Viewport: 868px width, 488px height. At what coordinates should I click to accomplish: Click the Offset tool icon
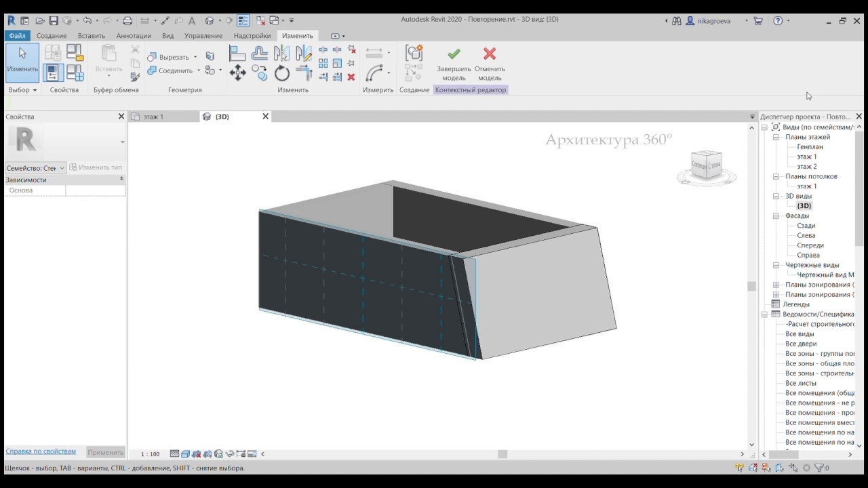pyautogui.click(x=259, y=53)
